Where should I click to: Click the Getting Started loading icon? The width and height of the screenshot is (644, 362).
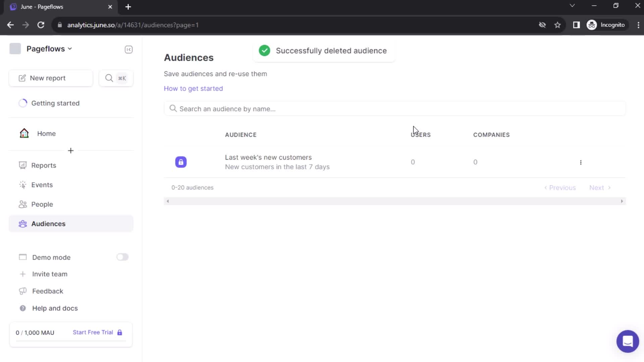coord(22,103)
